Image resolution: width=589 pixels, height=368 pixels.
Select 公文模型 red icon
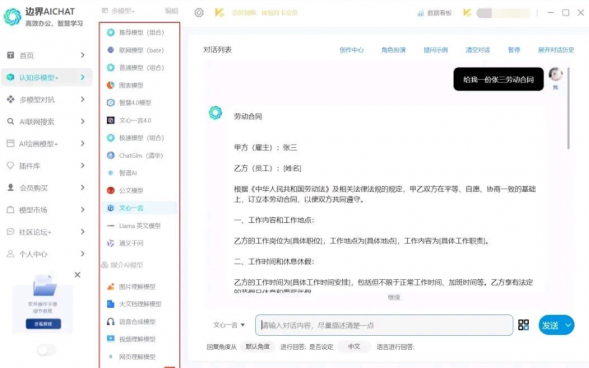(110, 190)
